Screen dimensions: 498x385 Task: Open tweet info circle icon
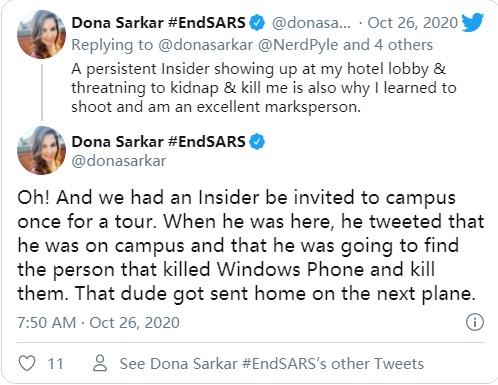coord(474,322)
